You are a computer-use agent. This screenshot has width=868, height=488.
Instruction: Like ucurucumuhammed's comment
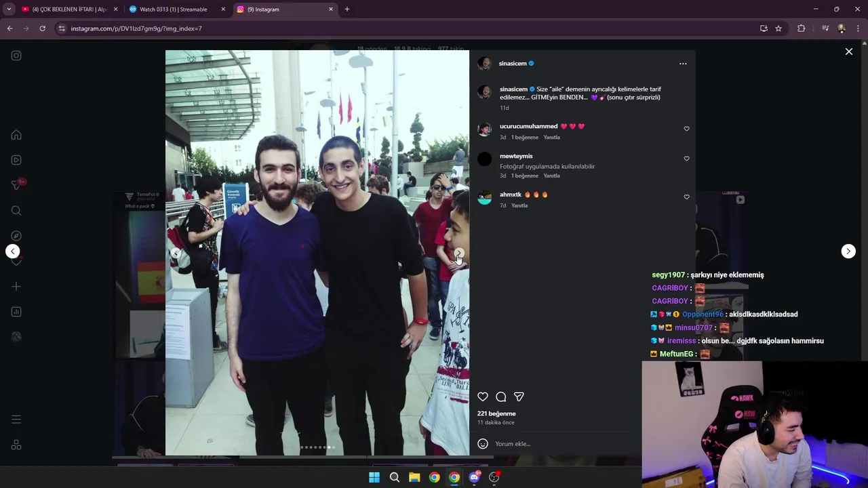(x=686, y=129)
